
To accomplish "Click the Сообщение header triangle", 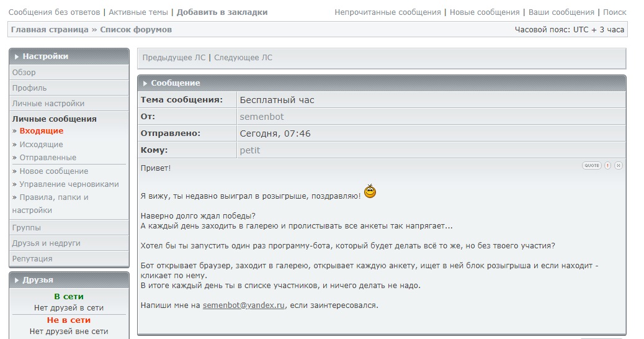I will coord(145,83).
